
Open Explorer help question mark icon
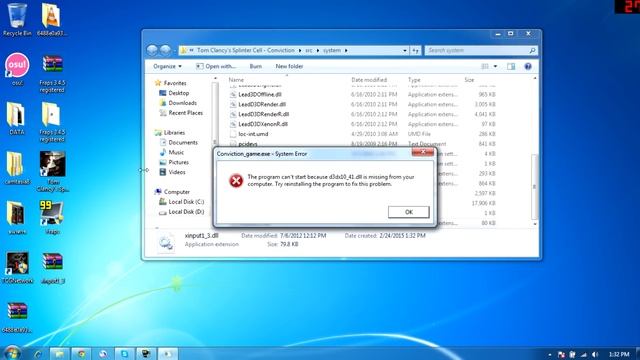528,66
